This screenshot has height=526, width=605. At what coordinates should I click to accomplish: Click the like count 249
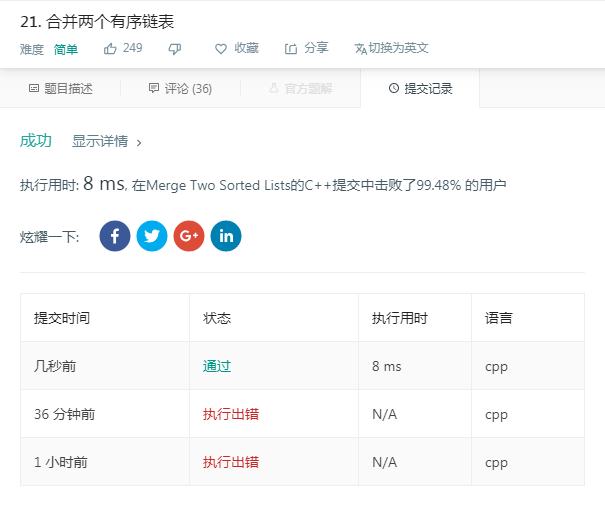coord(133,48)
